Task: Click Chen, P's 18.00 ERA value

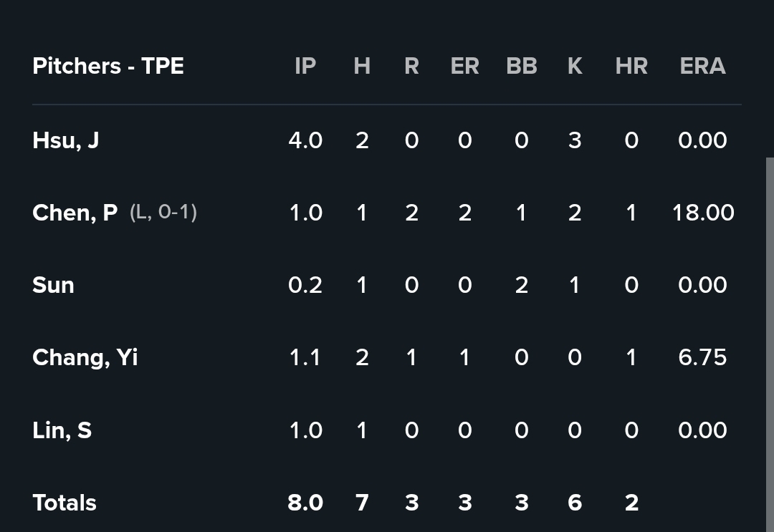Action: coord(703,213)
